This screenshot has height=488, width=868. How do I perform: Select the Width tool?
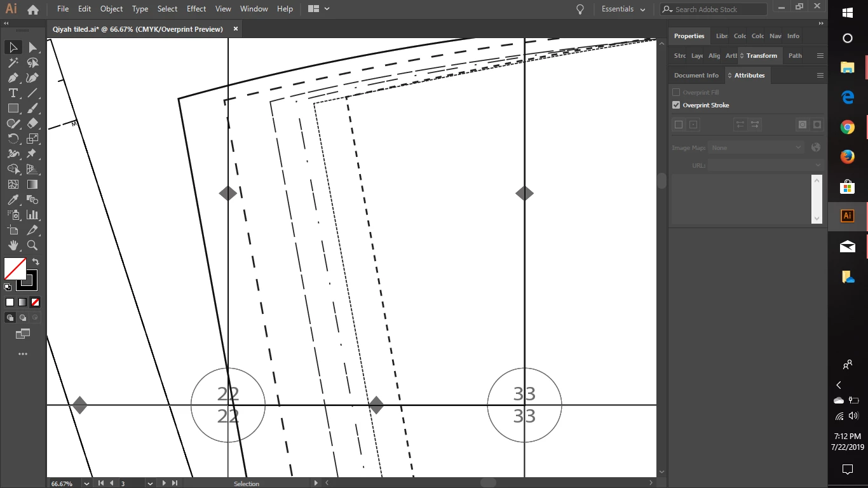point(13,154)
